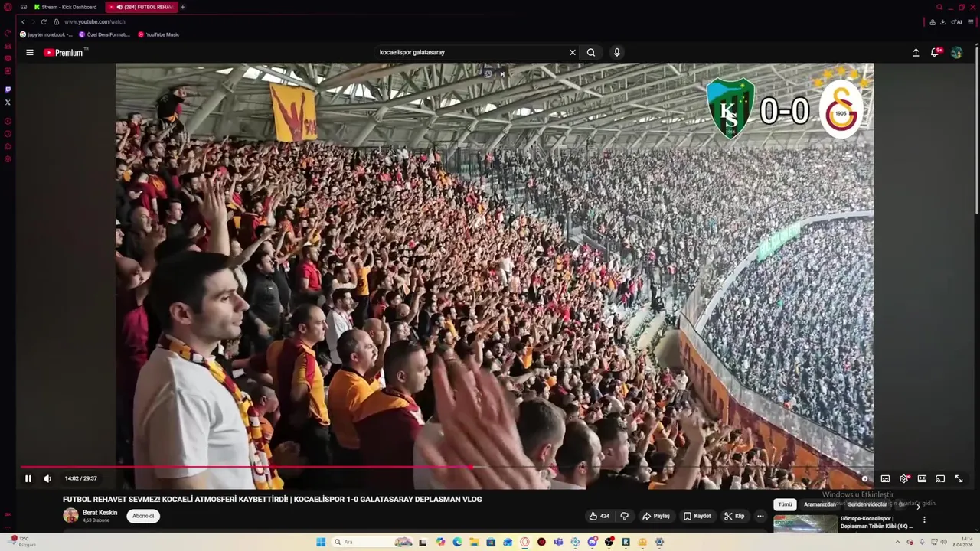Like the video with thumbs up

click(599, 516)
